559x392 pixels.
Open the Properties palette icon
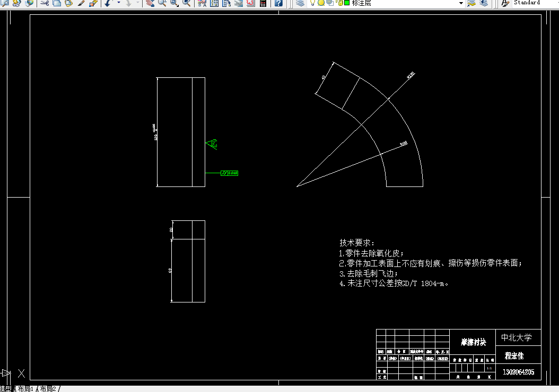(x=202, y=3)
